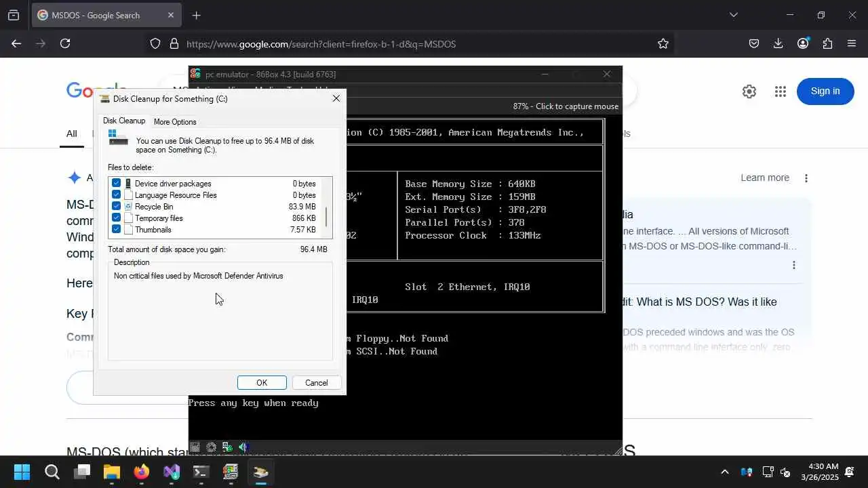This screenshot has width=868, height=488.
Task: Click the 86Box network status icon
Action: click(x=227, y=447)
